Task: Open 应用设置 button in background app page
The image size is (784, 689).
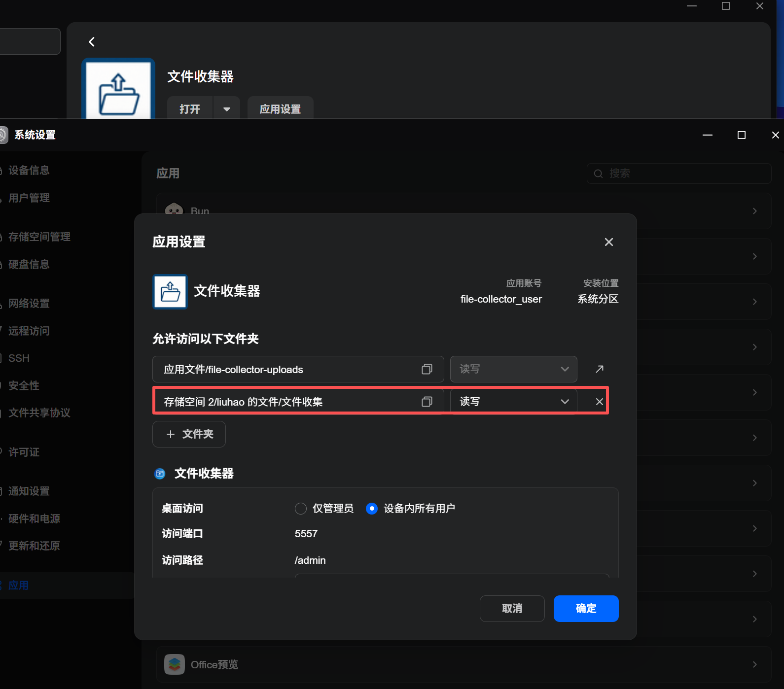Action: (x=280, y=109)
